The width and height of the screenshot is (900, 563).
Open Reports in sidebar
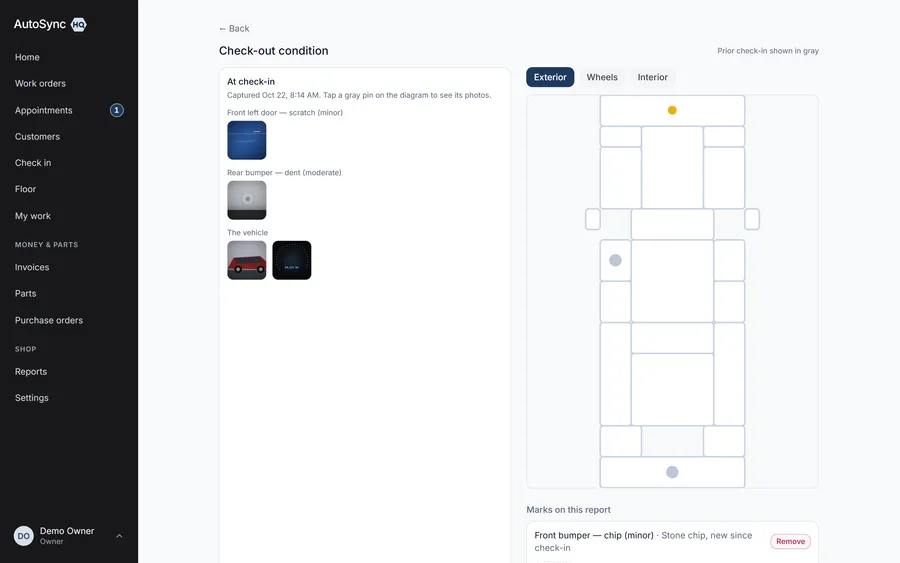31,372
